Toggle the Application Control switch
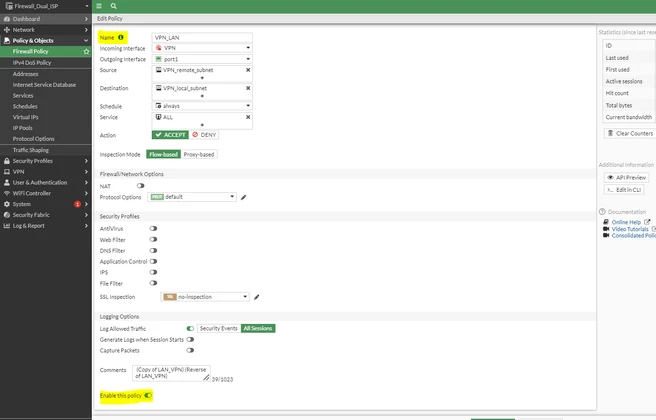Viewport: 656px width, 420px height. coord(153,261)
